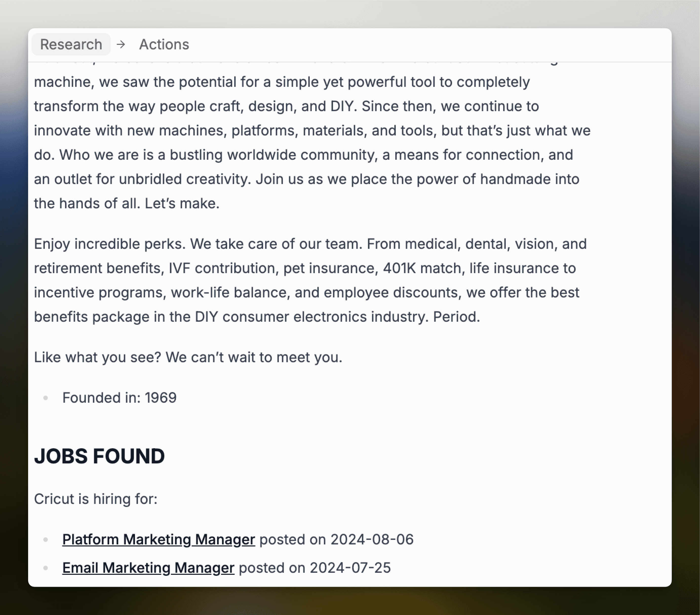700x615 pixels.
Task: Click the bullet beside Platform Marketing Manager
Action: click(46, 540)
